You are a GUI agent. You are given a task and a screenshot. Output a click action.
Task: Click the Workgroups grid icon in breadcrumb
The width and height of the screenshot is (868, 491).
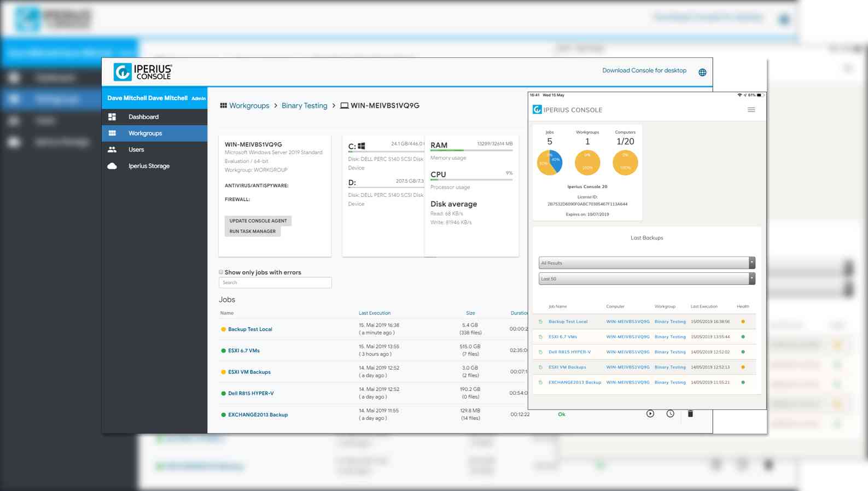tap(223, 106)
